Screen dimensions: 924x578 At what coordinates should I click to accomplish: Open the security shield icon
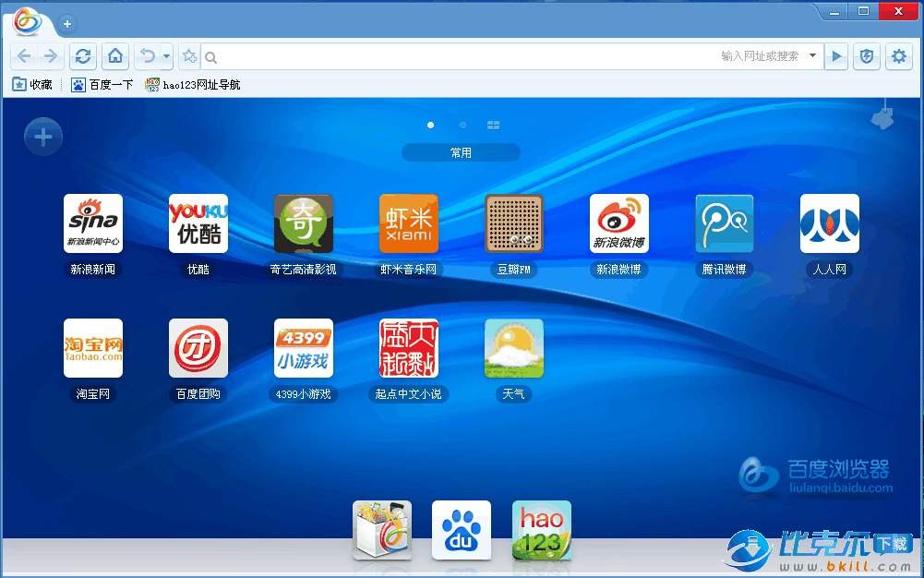tap(866, 56)
